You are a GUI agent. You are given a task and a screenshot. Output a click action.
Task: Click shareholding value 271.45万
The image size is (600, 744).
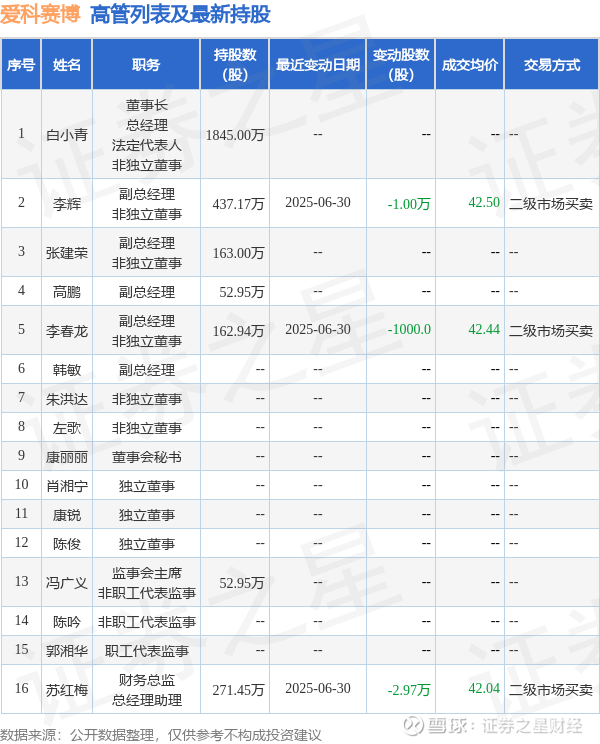click(238, 689)
